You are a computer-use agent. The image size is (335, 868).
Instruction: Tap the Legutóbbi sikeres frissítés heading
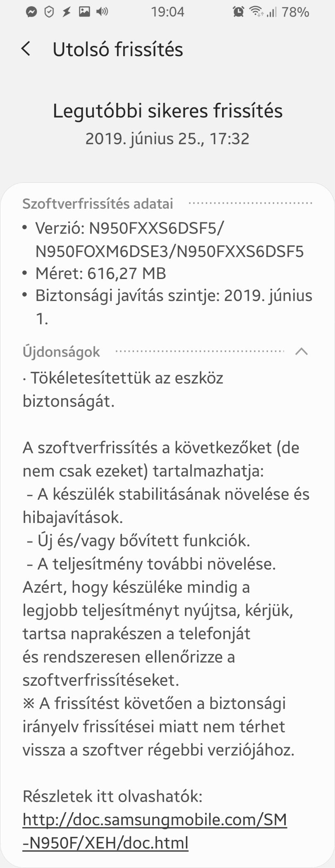(x=167, y=111)
